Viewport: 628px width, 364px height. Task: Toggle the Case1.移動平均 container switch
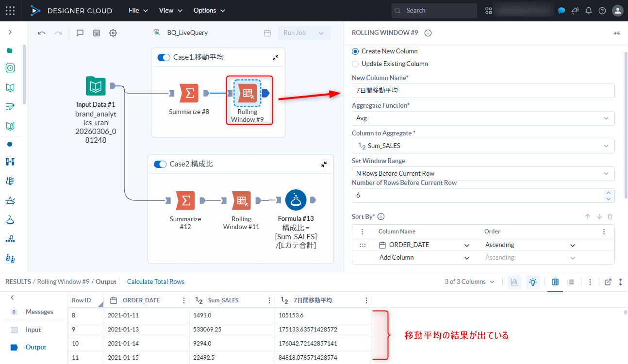pyautogui.click(x=164, y=57)
